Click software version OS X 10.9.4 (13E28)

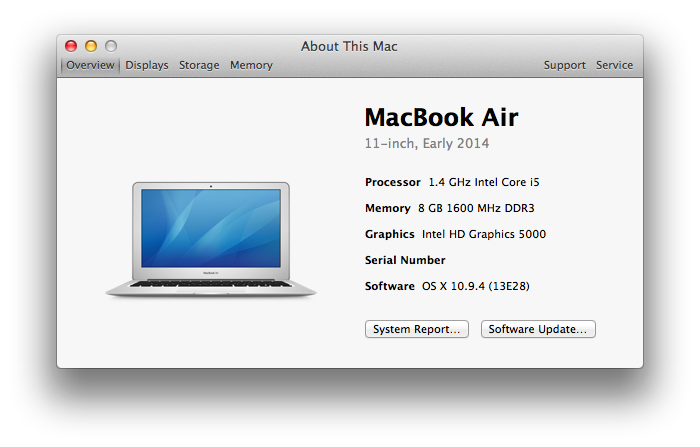point(476,286)
